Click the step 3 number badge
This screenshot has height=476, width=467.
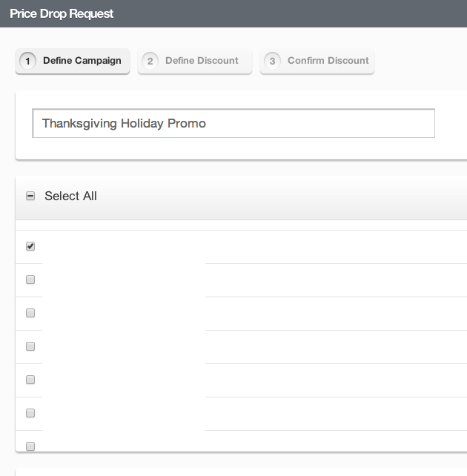272,62
